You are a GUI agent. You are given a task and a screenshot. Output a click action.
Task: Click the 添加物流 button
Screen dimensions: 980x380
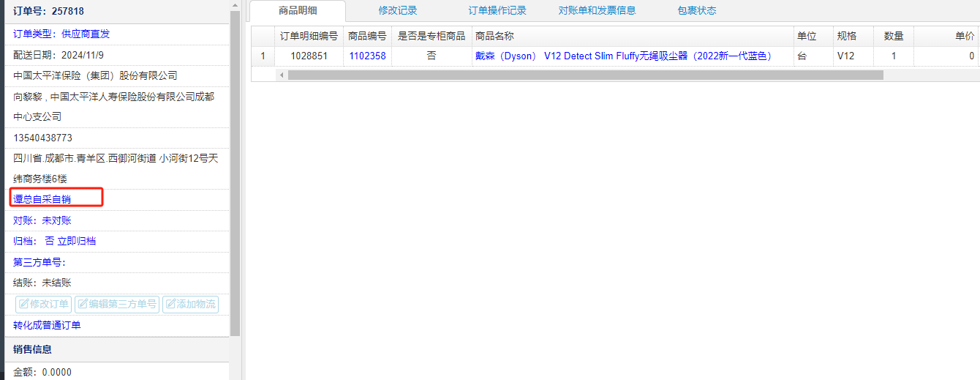[x=190, y=305]
